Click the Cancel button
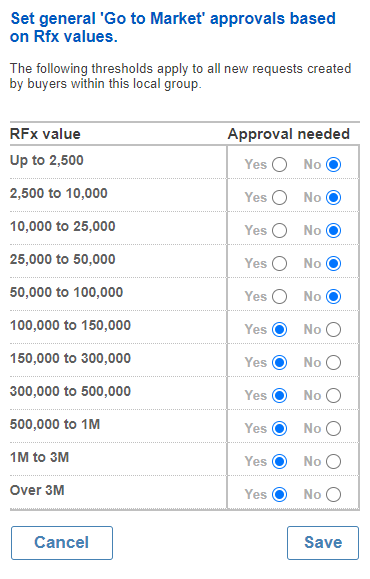 pyautogui.click(x=62, y=543)
